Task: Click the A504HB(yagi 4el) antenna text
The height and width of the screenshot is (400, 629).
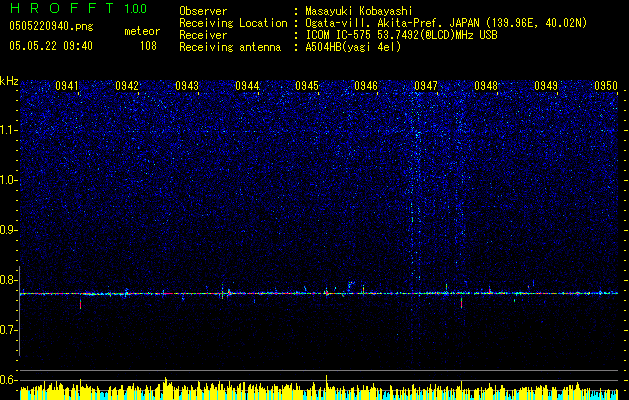Action: [353, 47]
